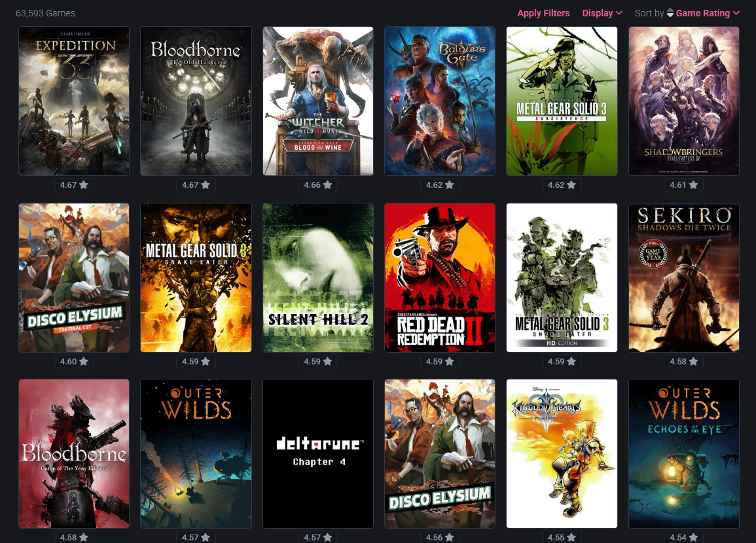Open the Baldur's Gate cover

(440, 101)
